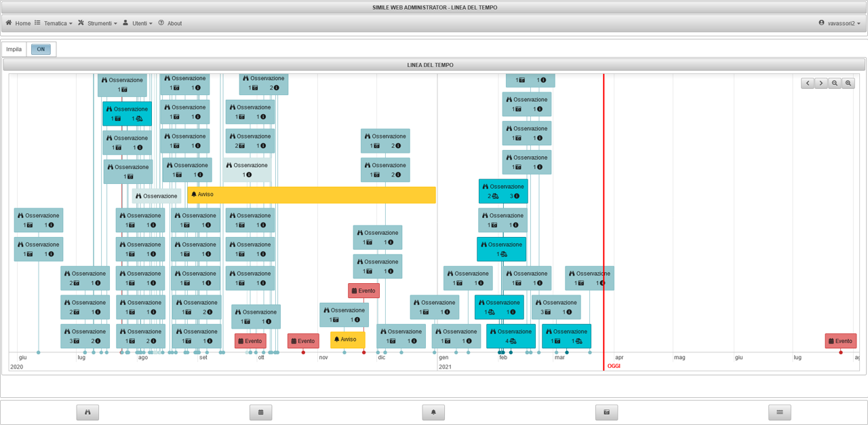This screenshot has width=868, height=425.
Task: Expand the Tematica dropdown menu
Action: (54, 23)
